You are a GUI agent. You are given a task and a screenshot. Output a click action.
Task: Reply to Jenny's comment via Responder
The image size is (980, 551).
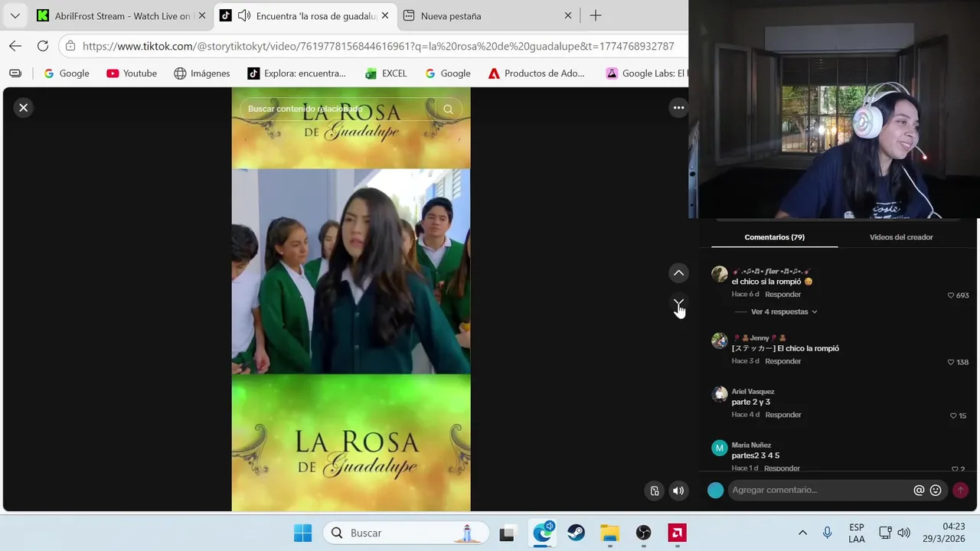click(x=783, y=360)
